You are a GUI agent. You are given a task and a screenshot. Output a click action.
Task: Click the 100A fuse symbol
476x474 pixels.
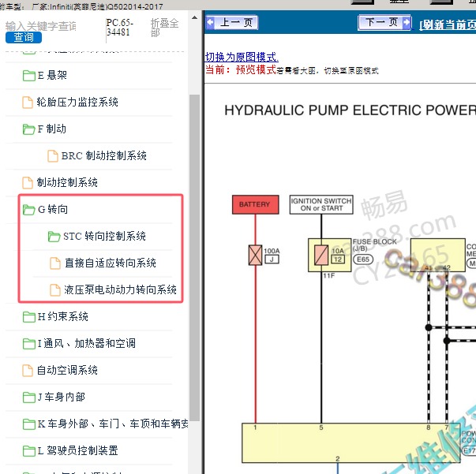tap(255, 255)
